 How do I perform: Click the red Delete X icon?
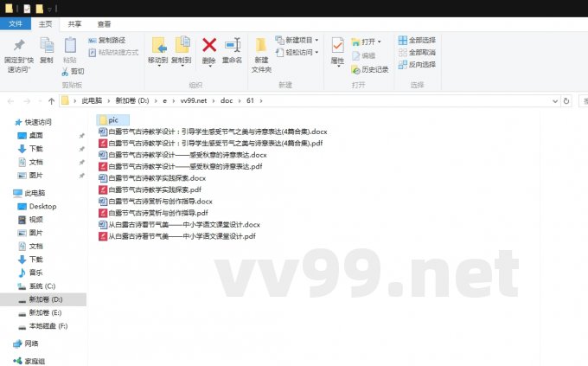(209, 45)
